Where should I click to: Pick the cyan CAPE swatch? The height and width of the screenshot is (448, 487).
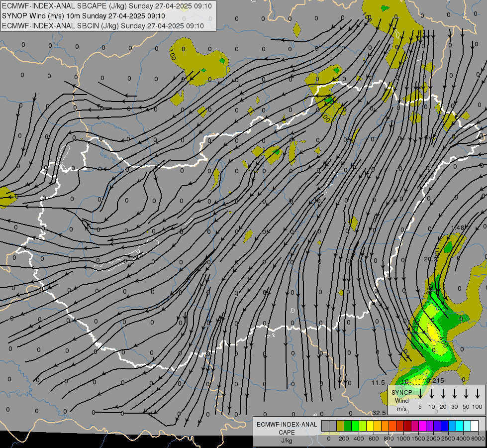click(459, 426)
